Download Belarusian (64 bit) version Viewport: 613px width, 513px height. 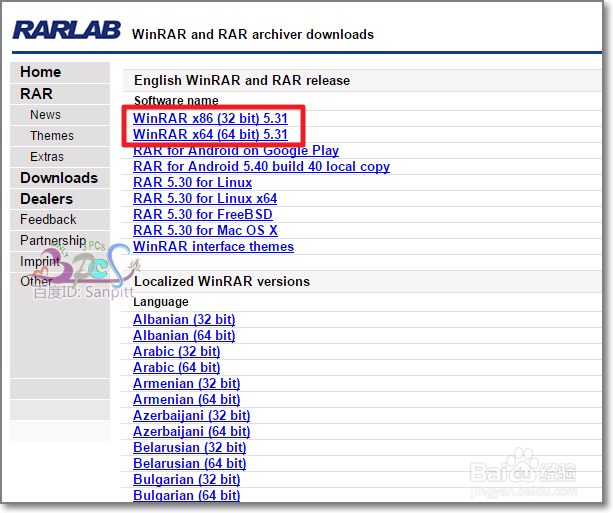190,464
